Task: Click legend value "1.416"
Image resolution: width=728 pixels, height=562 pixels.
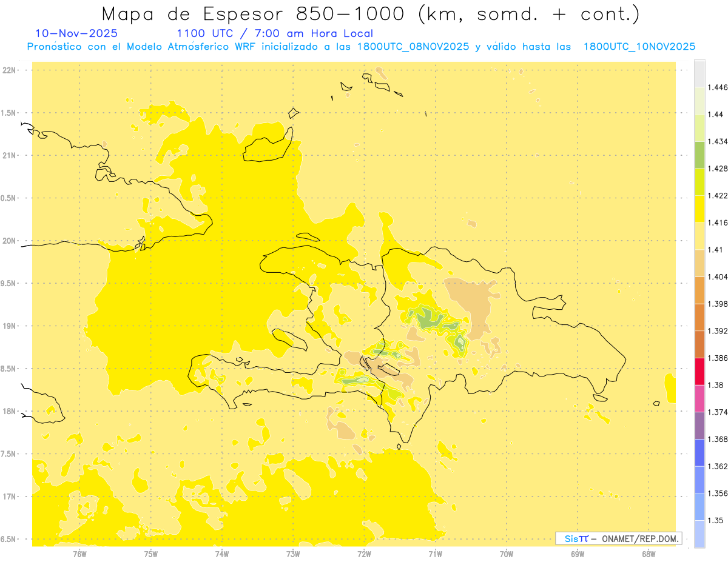Action: click(x=718, y=222)
